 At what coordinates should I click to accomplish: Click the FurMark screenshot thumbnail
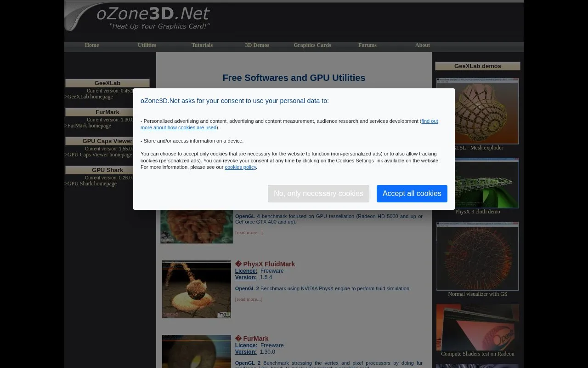pos(197,351)
